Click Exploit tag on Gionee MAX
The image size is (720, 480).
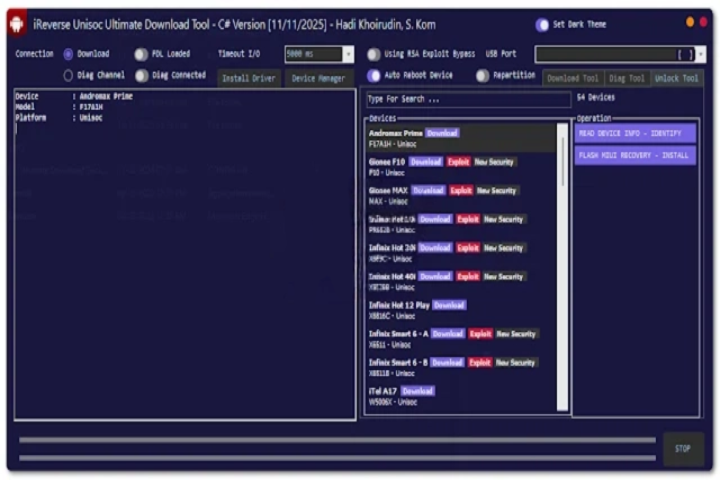461,190
